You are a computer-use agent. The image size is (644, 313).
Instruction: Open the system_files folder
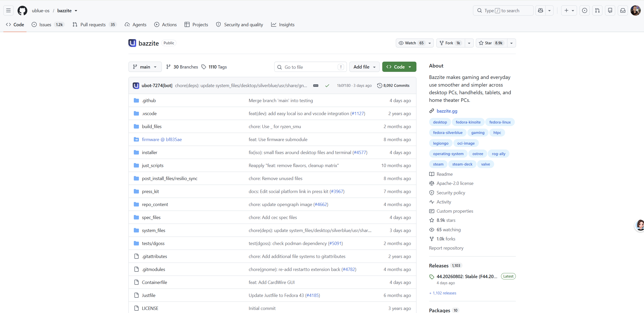154,230
